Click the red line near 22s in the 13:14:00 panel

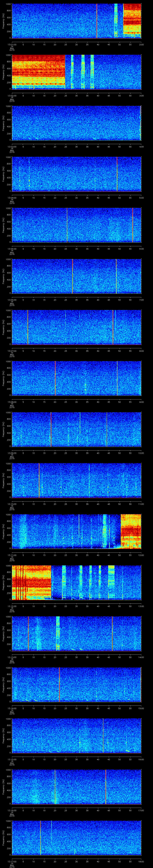(59, 684)
